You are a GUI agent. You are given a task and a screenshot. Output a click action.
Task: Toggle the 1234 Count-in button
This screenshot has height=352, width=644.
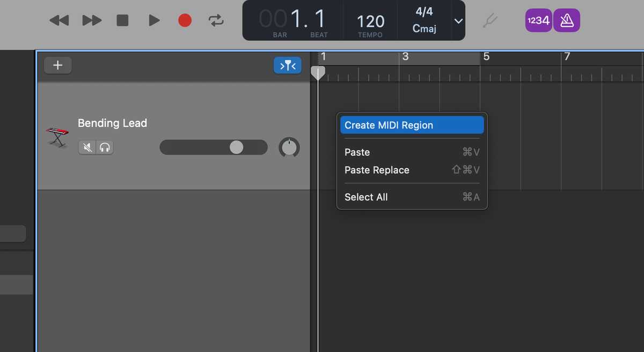538,20
